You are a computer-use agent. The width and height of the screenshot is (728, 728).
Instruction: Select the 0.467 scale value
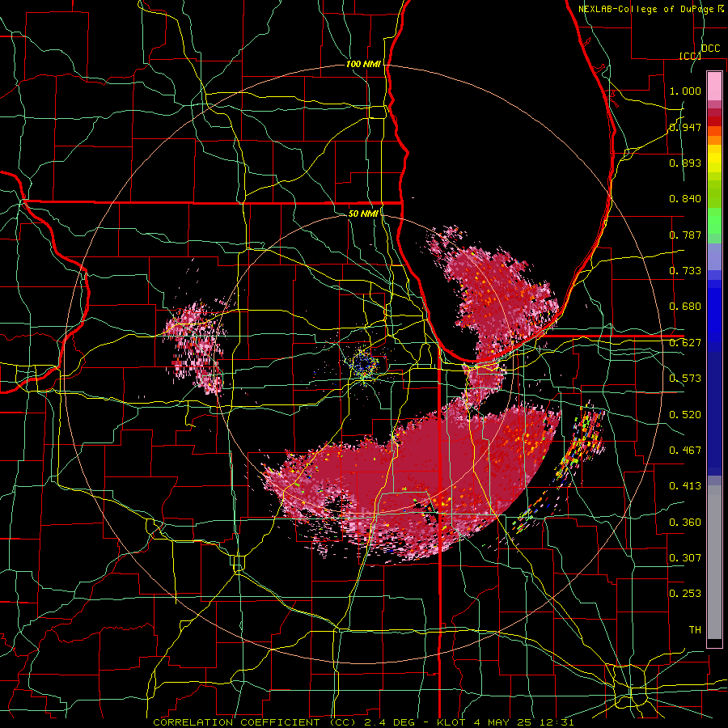pos(685,450)
